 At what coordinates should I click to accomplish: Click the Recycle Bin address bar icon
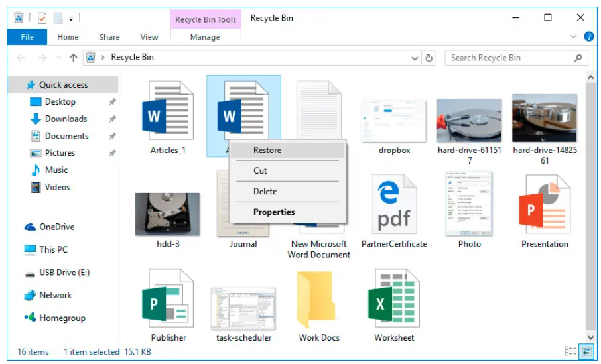(x=90, y=58)
